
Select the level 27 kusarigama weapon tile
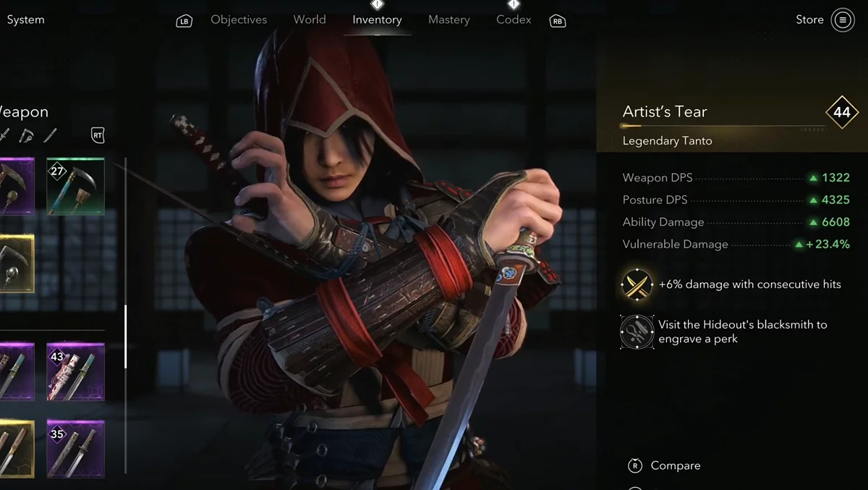[75, 187]
